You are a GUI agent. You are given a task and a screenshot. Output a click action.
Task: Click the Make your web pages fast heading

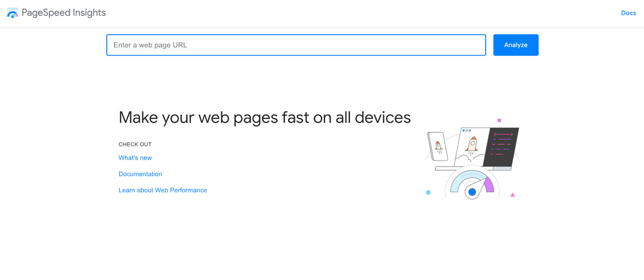[264, 117]
